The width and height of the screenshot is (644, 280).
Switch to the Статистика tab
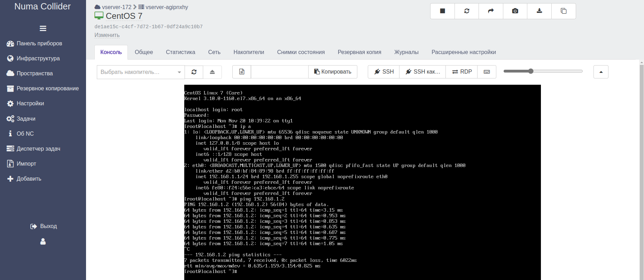180,52
